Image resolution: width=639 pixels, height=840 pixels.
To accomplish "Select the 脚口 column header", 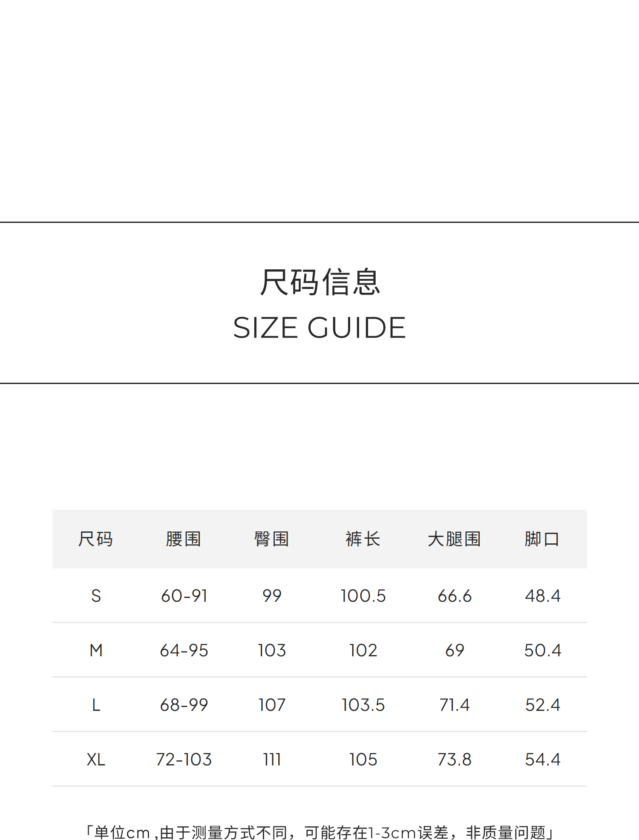I will pos(542,539).
